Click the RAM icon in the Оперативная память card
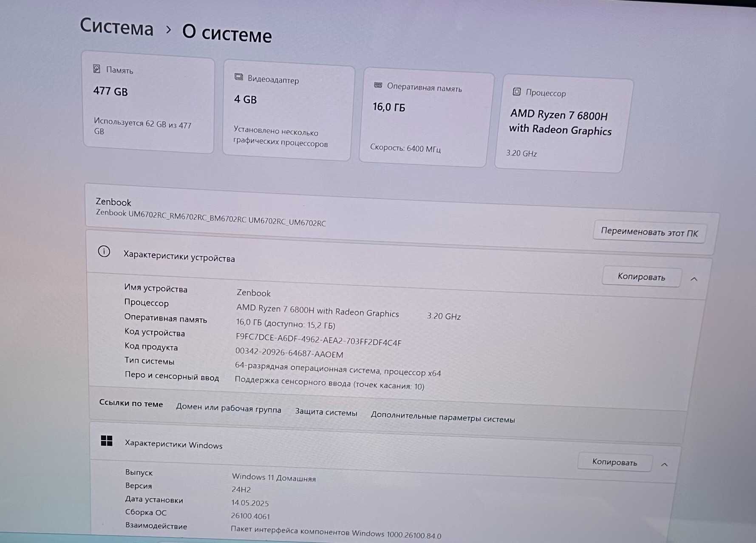The image size is (756, 543). [x=378, y=85]
